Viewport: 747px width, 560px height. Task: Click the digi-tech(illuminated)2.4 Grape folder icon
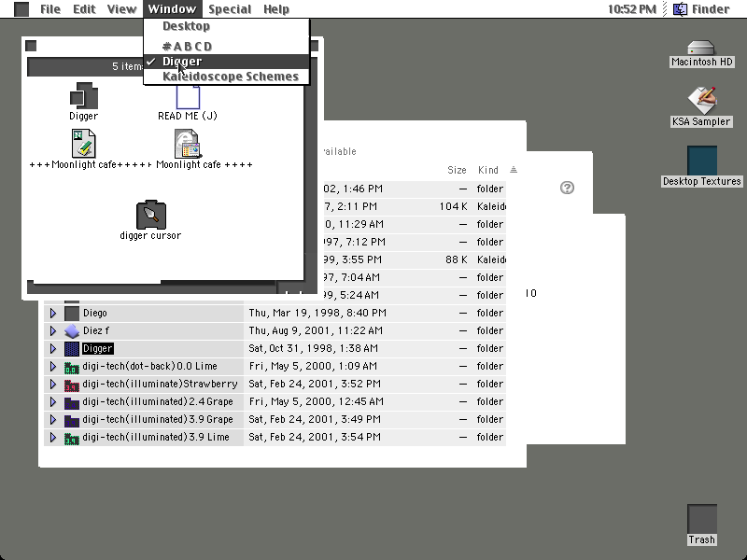tap(72, 402)
